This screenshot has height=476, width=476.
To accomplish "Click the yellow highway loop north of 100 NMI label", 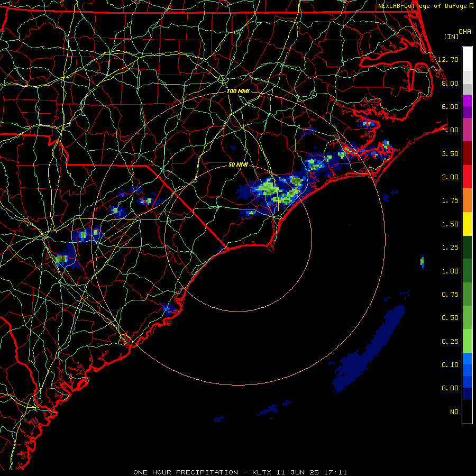I will (223, 79).
